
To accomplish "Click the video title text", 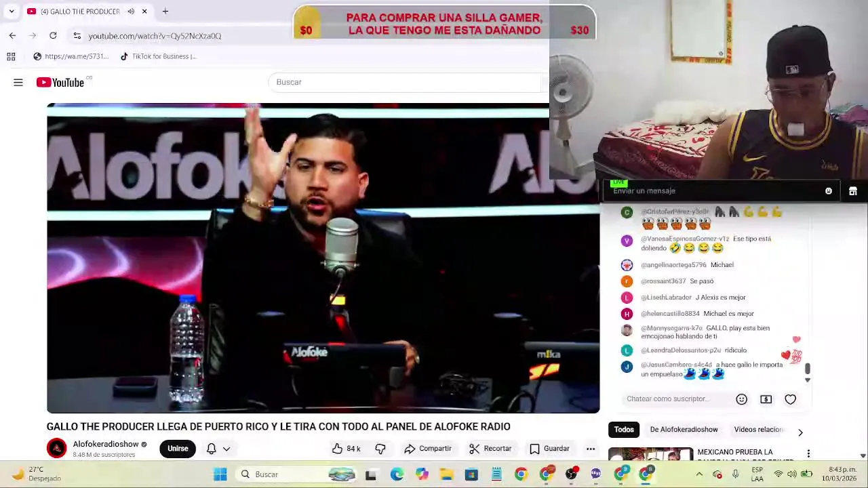I will [x=278, y=426].
